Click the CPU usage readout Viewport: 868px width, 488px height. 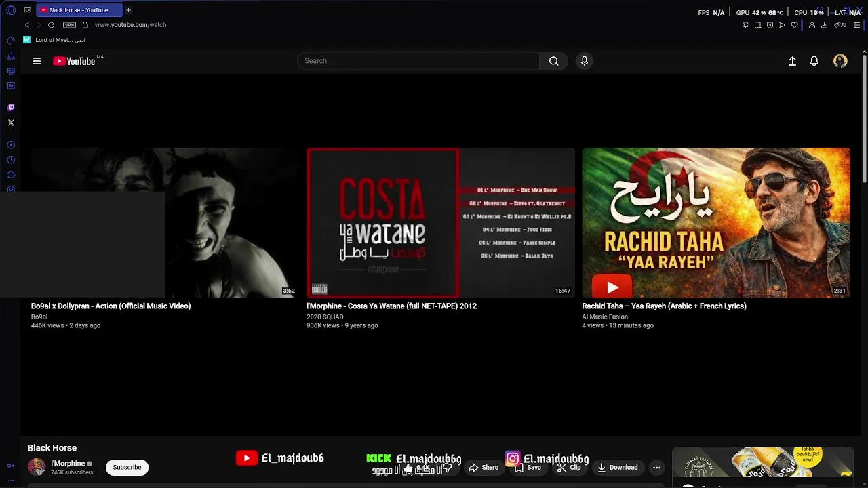coord(809,12)
